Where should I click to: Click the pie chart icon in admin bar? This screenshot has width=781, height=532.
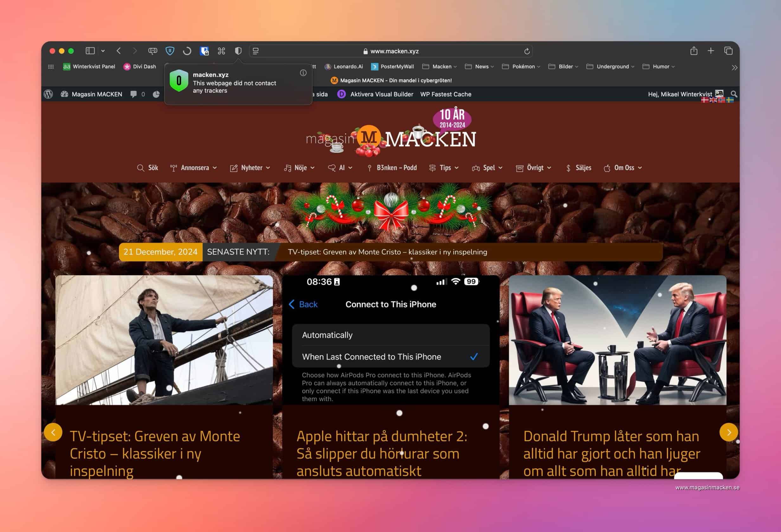click(156, 94)
